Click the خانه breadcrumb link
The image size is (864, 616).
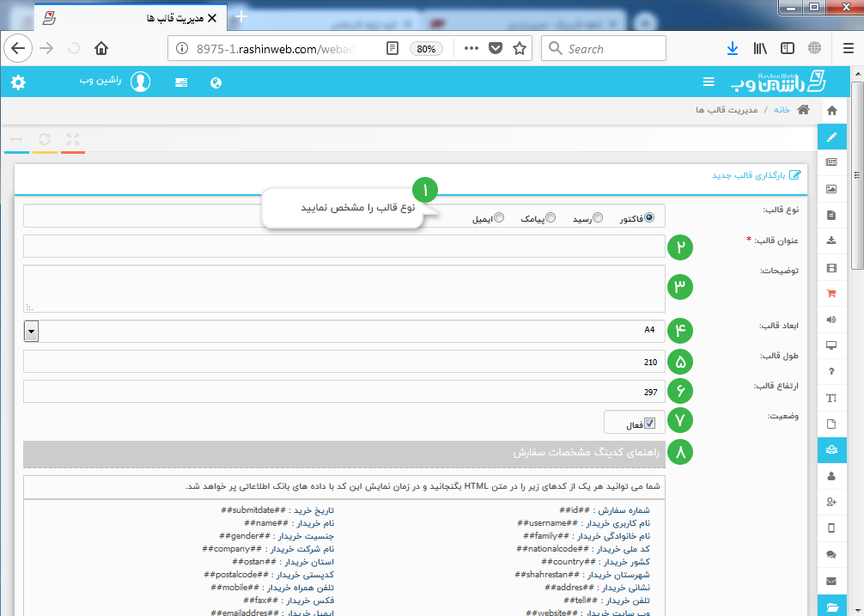pyautogui.click(x=782, y=110)
